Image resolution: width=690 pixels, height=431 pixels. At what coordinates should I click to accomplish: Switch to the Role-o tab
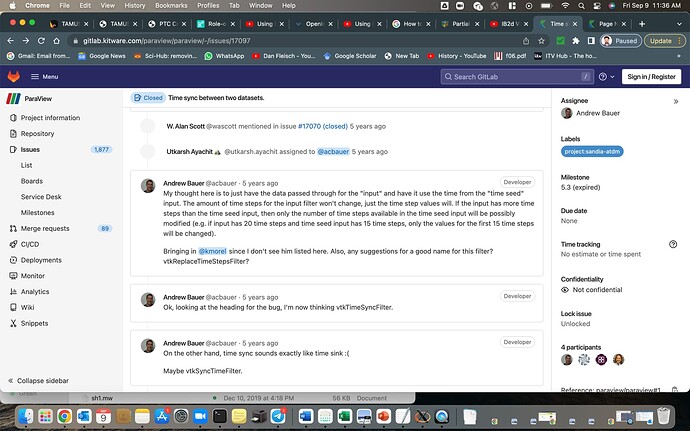(x=215, y=24)
